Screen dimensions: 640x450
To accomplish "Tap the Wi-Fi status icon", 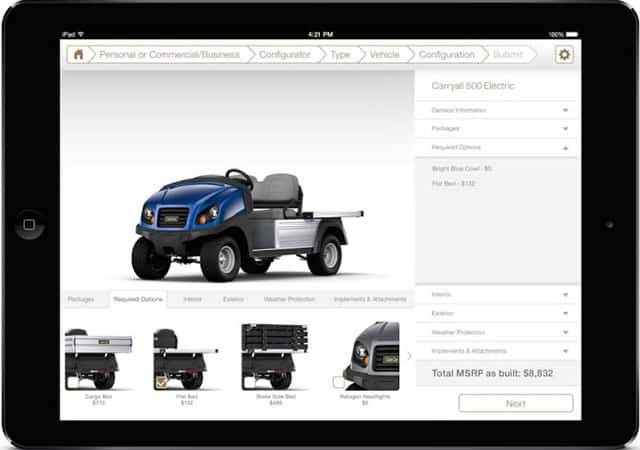I will point(81,34).
